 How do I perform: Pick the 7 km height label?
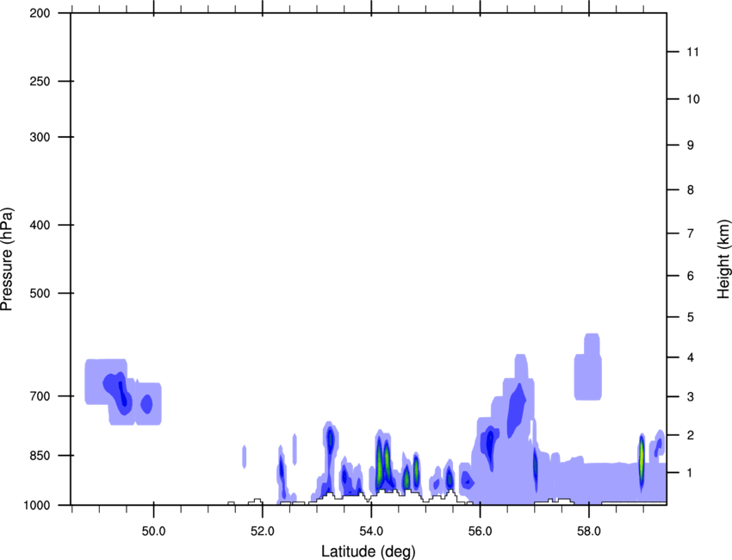pyautogui.click(x=691, y=233)
